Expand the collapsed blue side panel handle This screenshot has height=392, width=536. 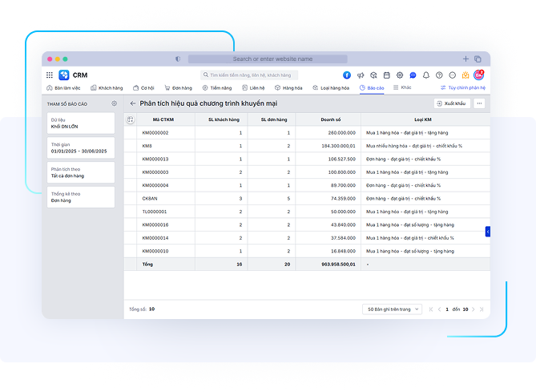click(487, 231)
